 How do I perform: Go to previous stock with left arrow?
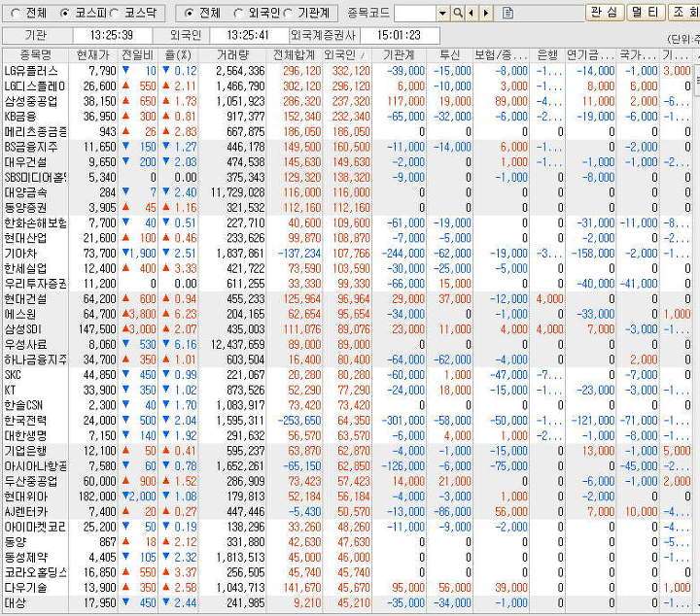pos(472,14)
